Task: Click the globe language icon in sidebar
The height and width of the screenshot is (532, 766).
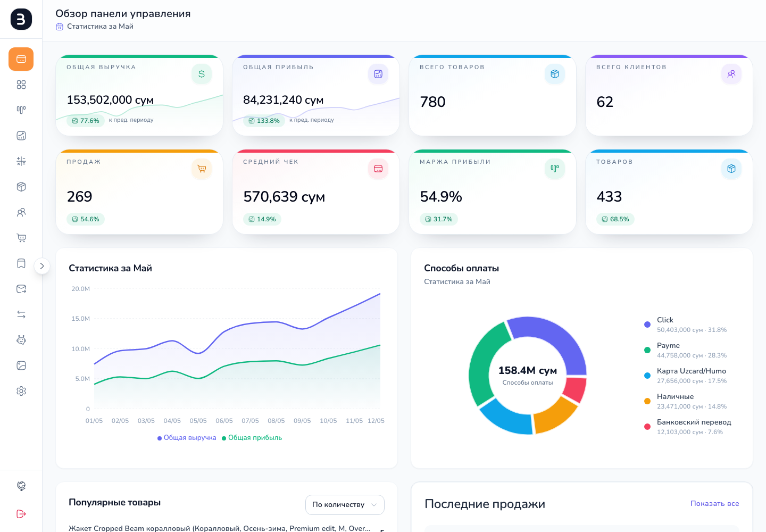Action: click(21, 486)
